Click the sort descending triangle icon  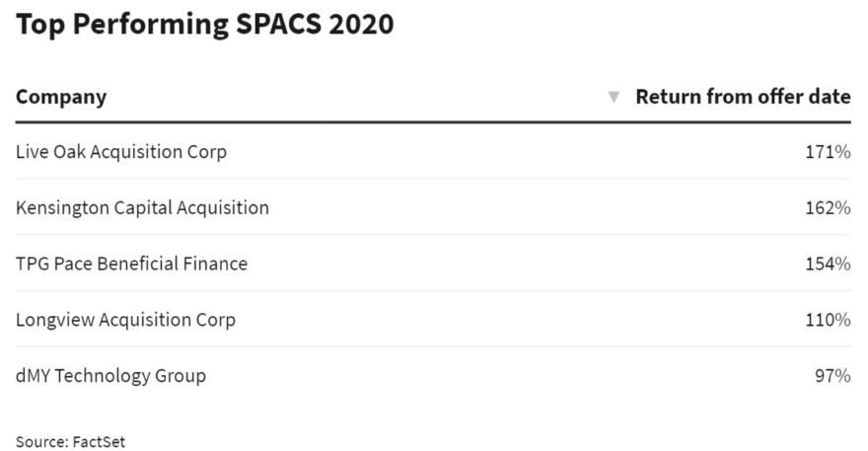(x=614, y=97)
